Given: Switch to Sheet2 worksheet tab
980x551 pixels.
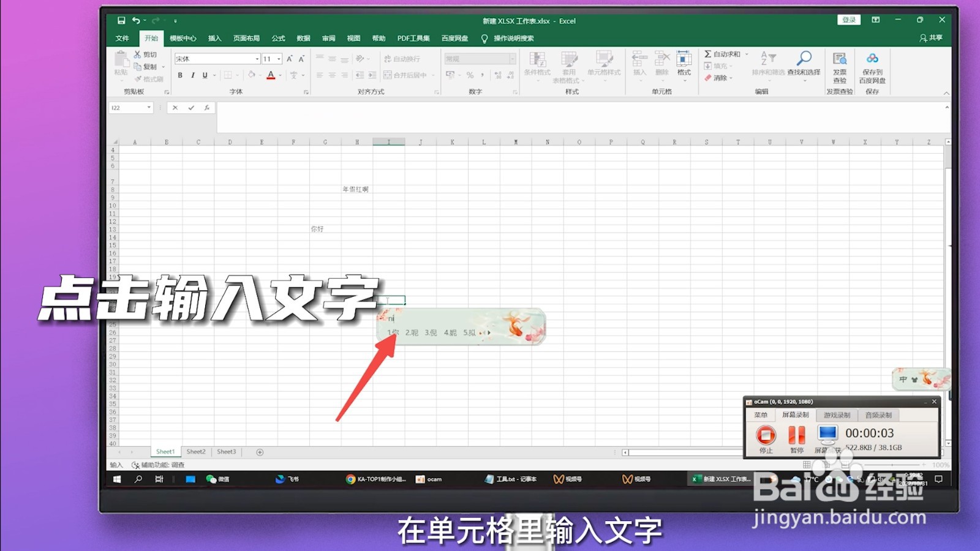Looking at the screenshot, I should click(x=195, y=451).
